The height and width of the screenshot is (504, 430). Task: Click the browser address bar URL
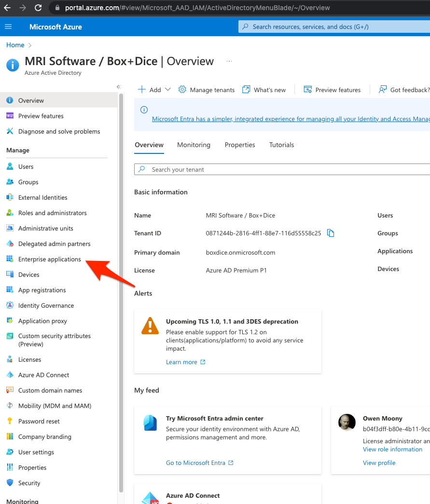pyautogui.click(x=197, y=8)
